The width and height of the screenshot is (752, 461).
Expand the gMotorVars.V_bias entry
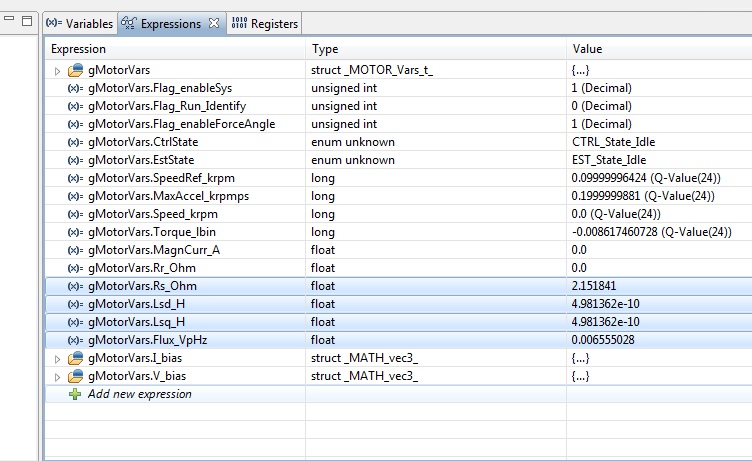(58, 376)
